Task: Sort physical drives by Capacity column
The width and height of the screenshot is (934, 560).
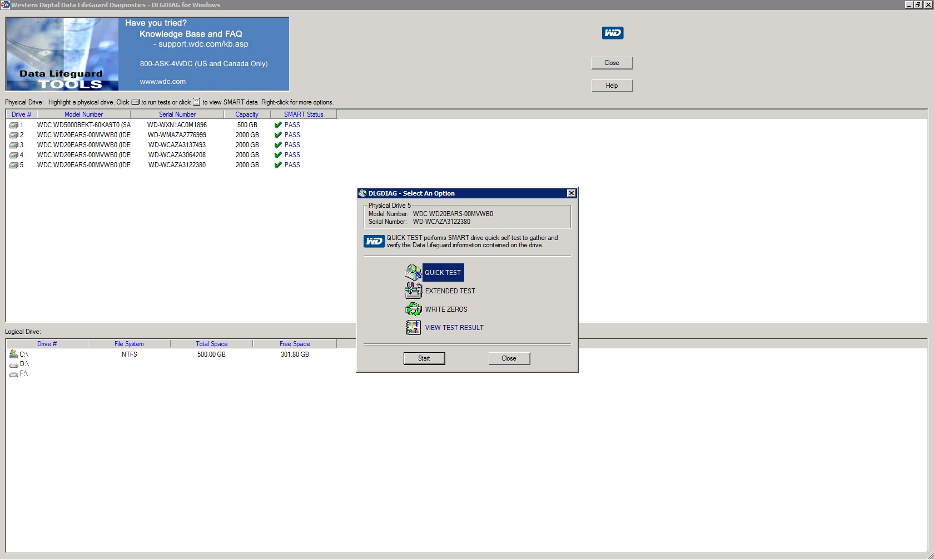Action: pyautogui.click(x=247, y=114)
